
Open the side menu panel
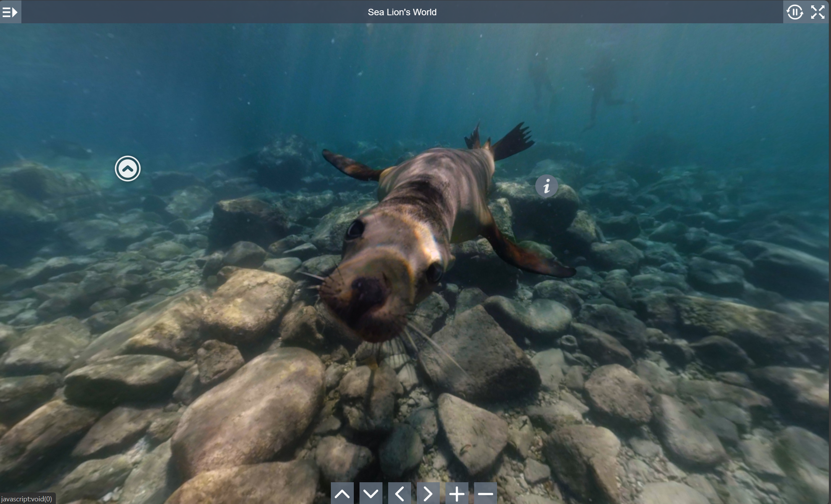[10, 12]
